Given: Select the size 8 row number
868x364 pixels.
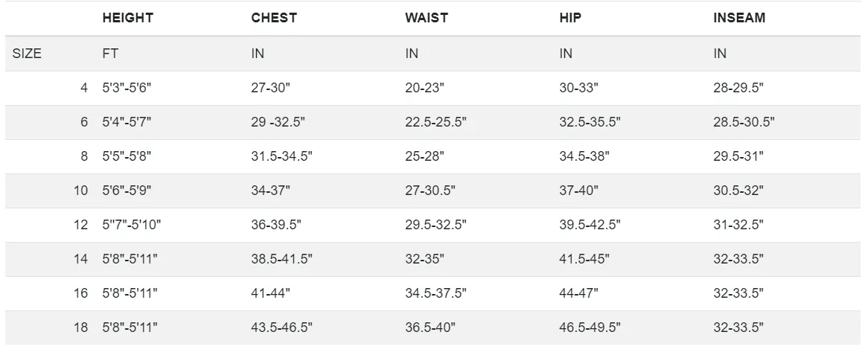Looking at the screenshot, I should coord(84,156).
